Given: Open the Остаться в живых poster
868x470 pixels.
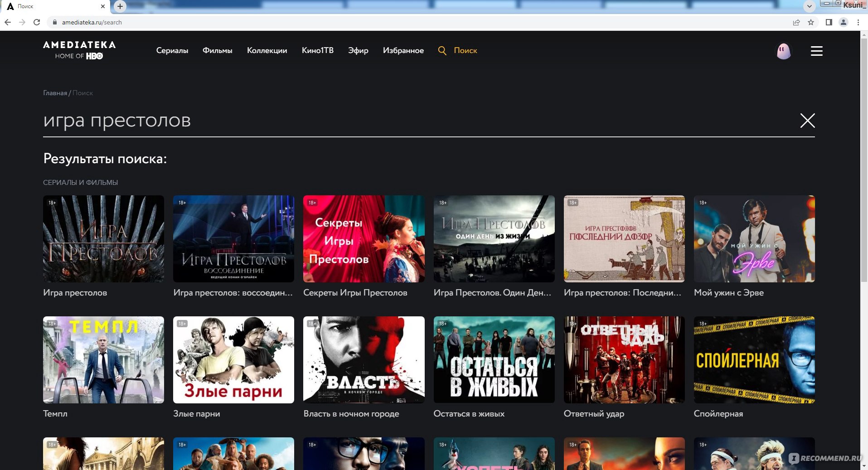Looking at the screenshot, I should [x=494, y=360].
